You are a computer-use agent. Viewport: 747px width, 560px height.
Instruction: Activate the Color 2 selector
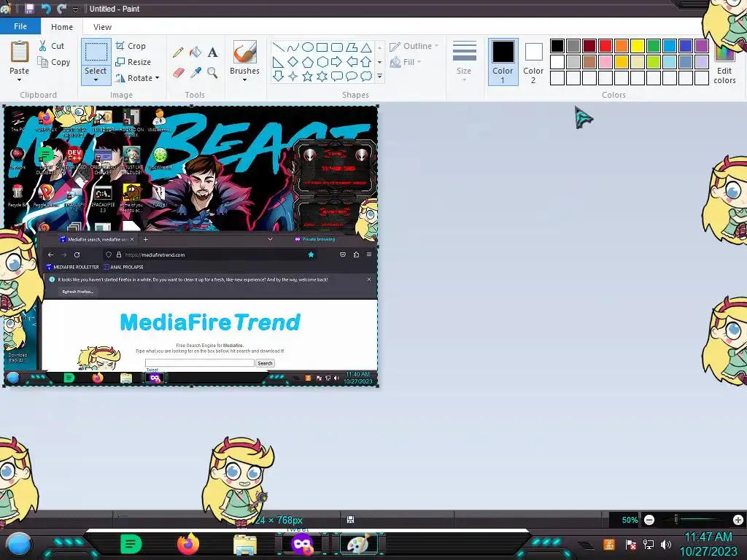tap(533, 62)
